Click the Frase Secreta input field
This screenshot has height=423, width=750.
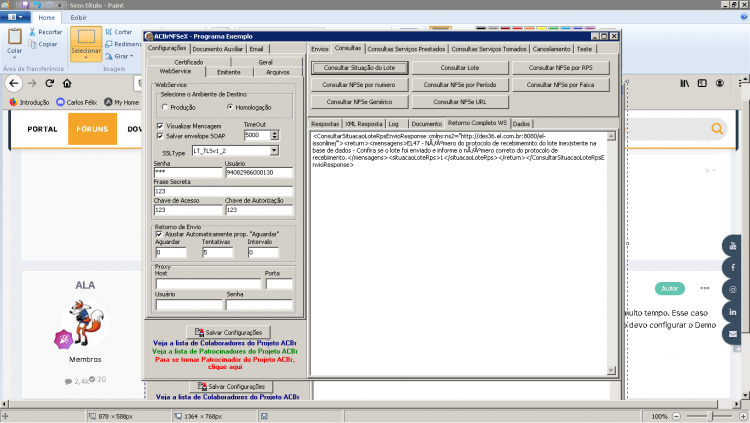click(x=223, y=191)
